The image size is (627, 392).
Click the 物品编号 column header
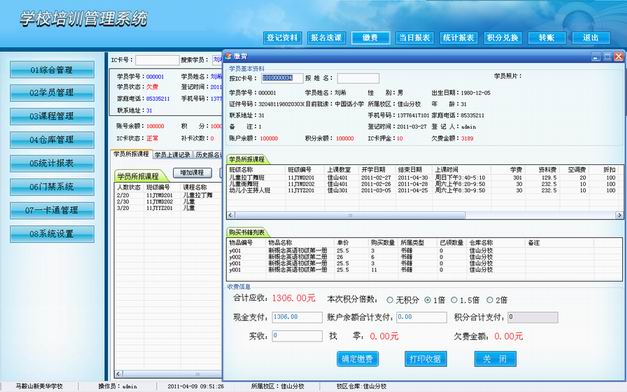tap(246, 243)
